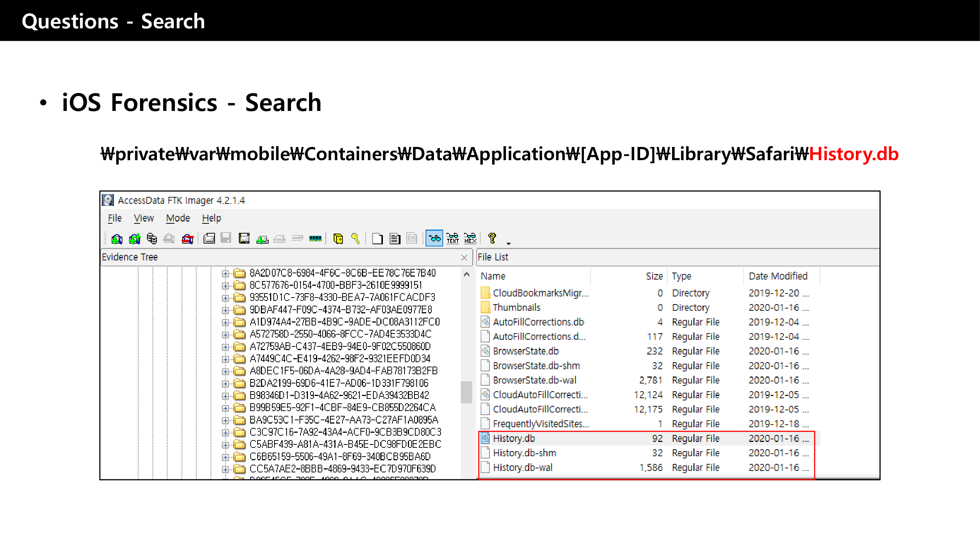Sort by Date Modified column header
Viewport: 980px width, 551px height.
coord(778,276)
